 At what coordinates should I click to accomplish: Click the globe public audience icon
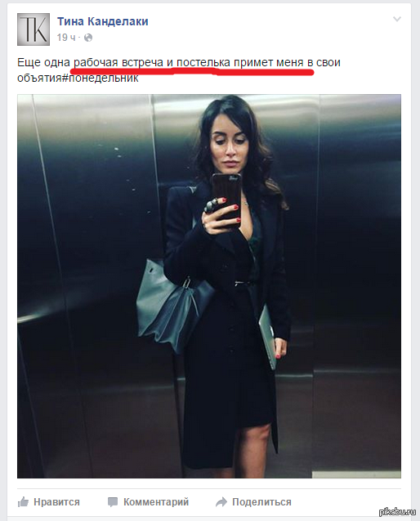tap(88, 38)
